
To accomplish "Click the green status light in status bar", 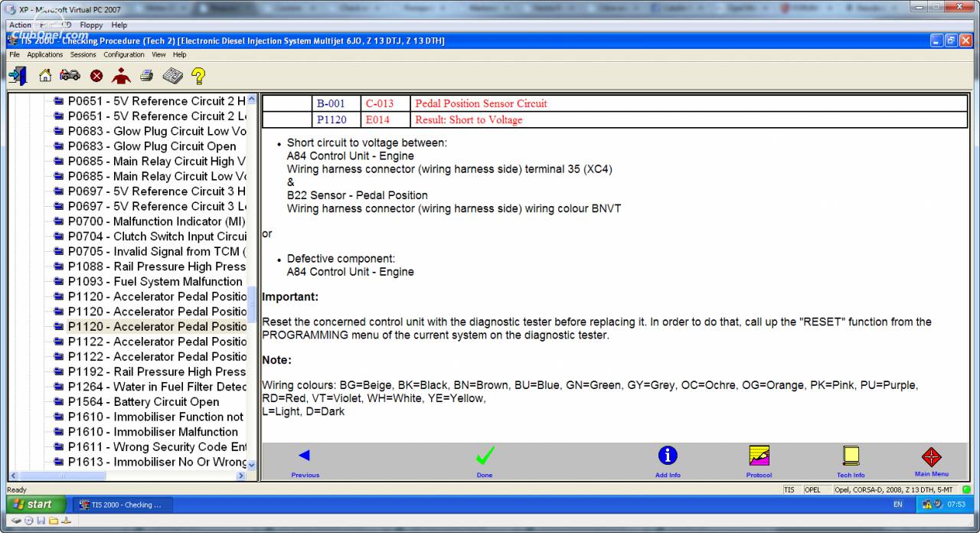I will pos(966,490).
